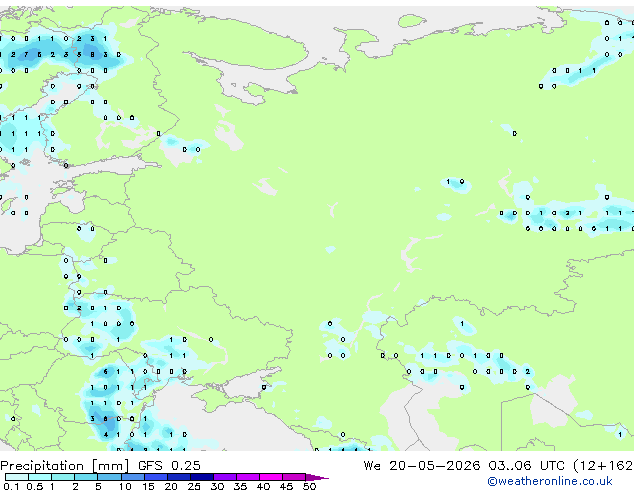The image size is (634, 490).
Task: Click the legend label '0.1'
Action: tap(11, 486)
